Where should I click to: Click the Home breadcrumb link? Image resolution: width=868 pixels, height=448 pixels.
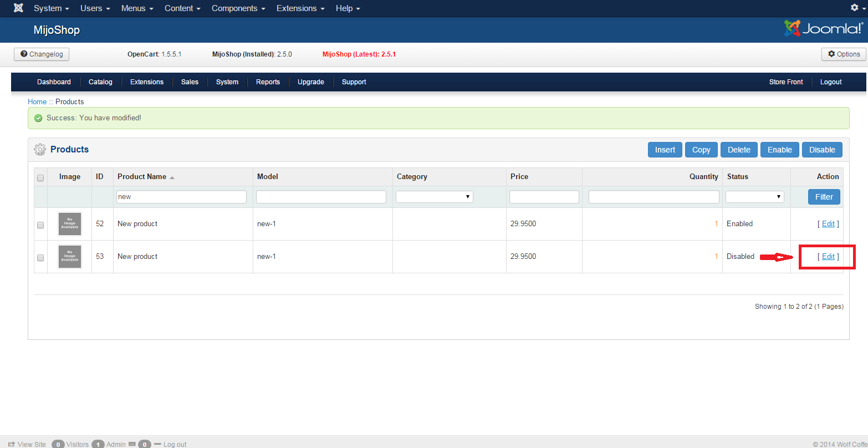37,102
